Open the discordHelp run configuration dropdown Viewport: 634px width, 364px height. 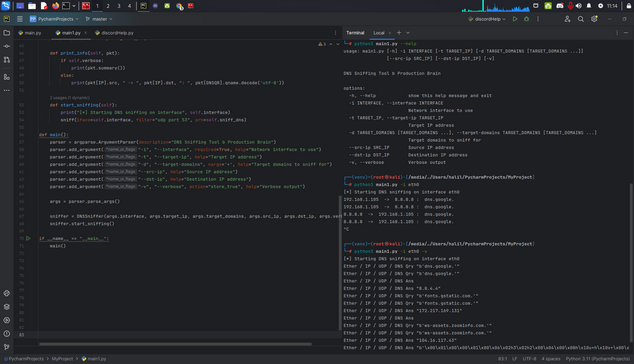(x=487, y=19)
